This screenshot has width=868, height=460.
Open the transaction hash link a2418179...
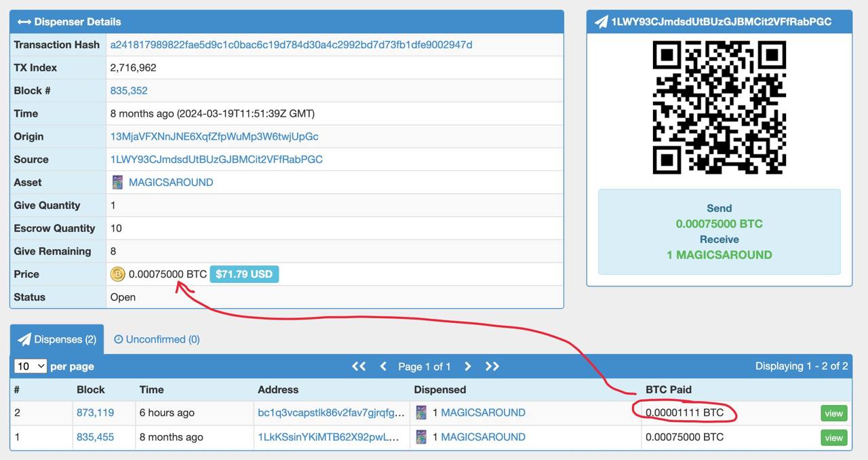291,45
